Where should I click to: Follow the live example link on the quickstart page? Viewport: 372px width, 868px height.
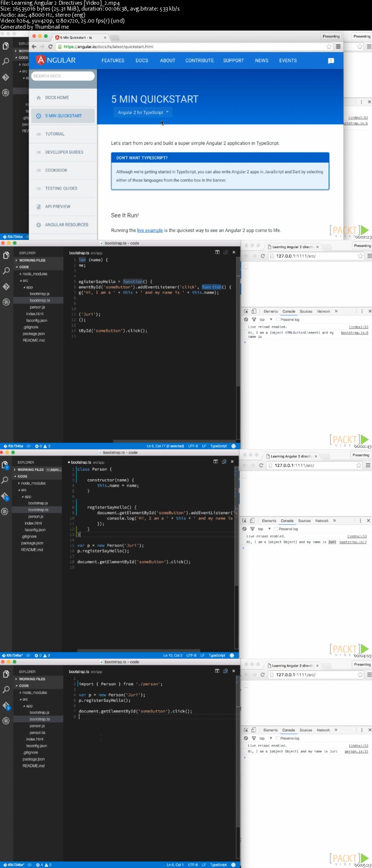click(x=150, y=230)
